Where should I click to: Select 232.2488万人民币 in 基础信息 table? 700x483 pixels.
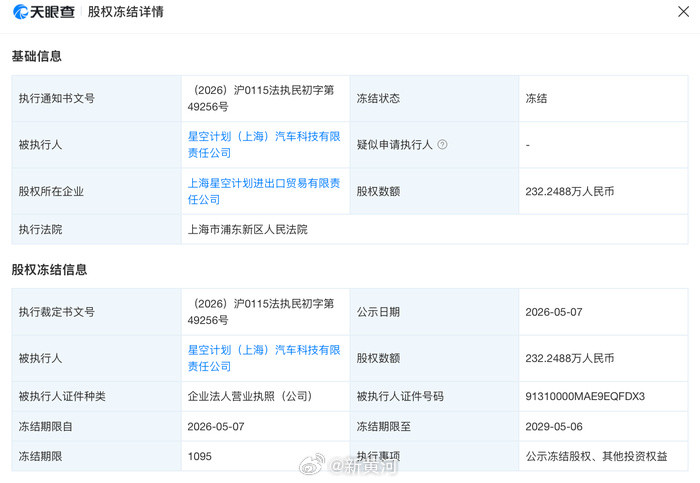tap(570, 192)
